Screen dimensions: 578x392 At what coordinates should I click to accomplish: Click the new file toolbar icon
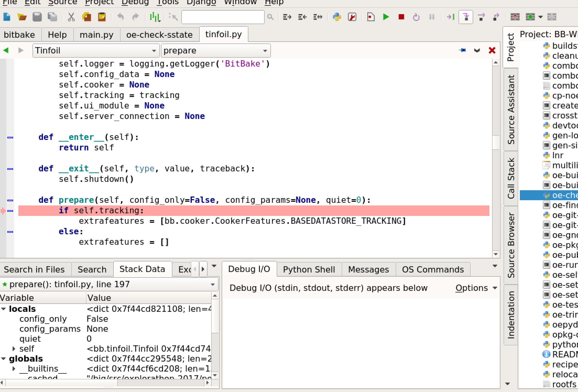point(7,17)
